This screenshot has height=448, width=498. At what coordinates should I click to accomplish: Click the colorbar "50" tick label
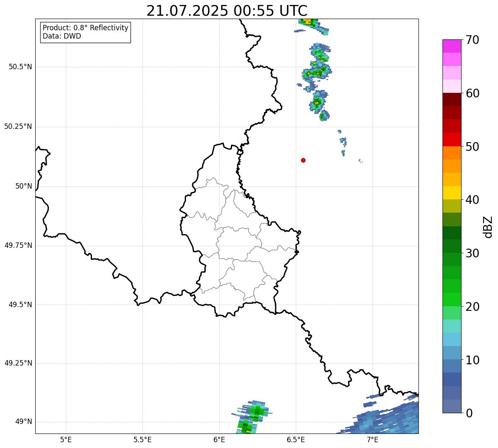(x=472, y=147)
